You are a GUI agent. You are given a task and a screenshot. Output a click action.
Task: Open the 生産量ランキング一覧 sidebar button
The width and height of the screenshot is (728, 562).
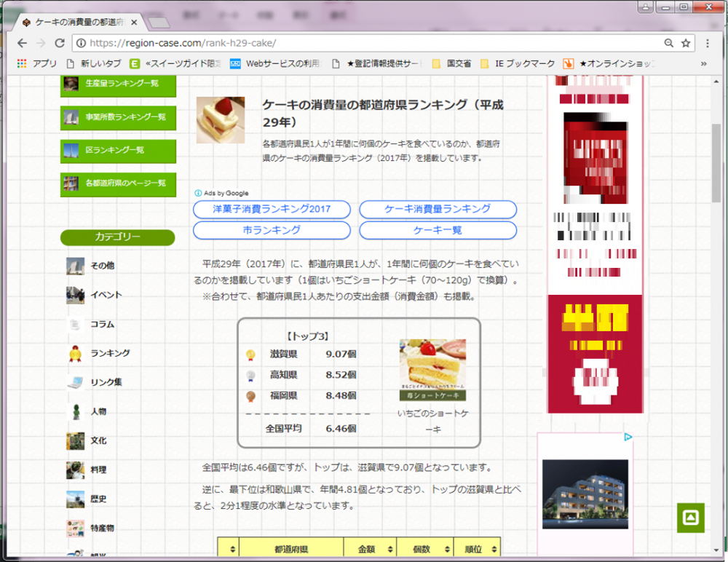(118, 84)
